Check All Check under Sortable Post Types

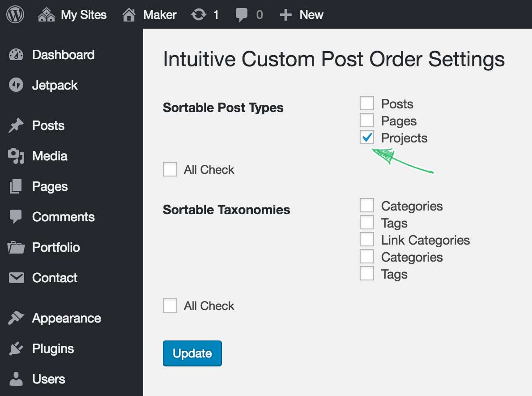170,169
